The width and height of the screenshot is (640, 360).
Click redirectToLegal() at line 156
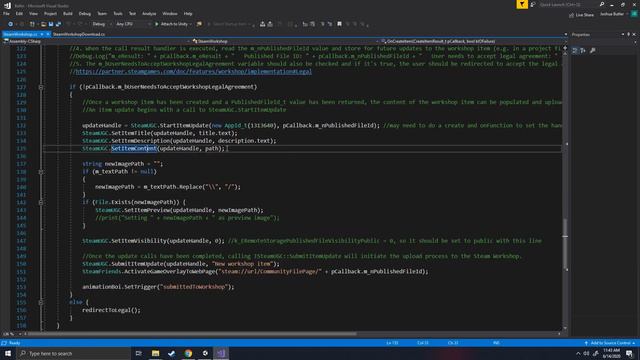111,310
